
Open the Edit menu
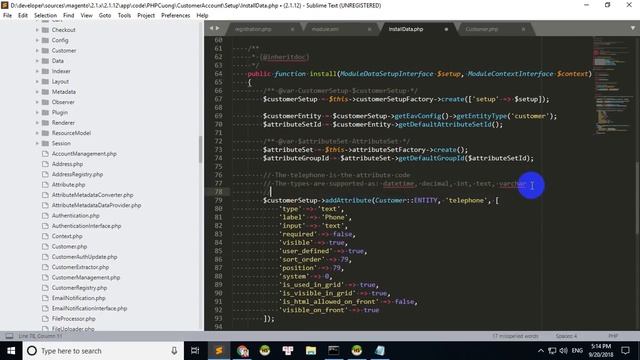23,15
